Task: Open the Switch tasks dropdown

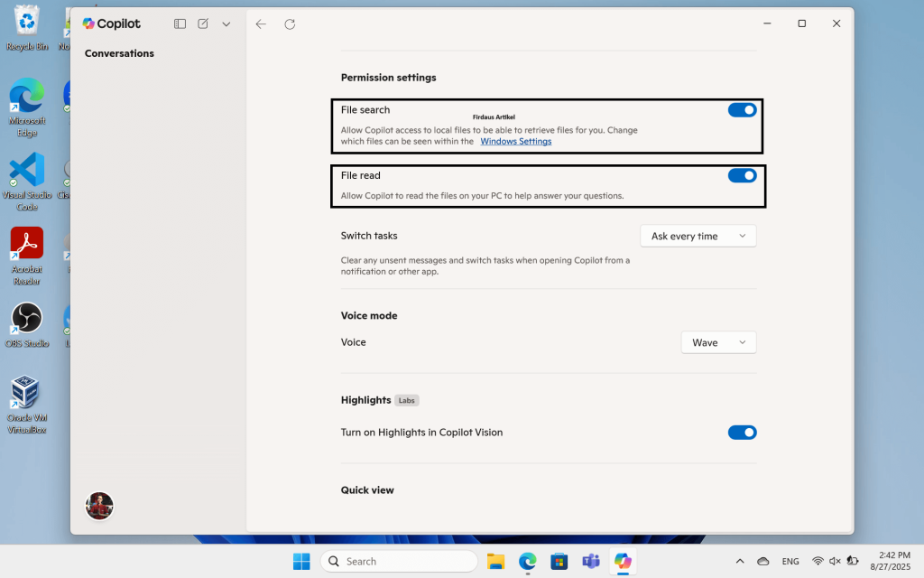Action: 698,236
